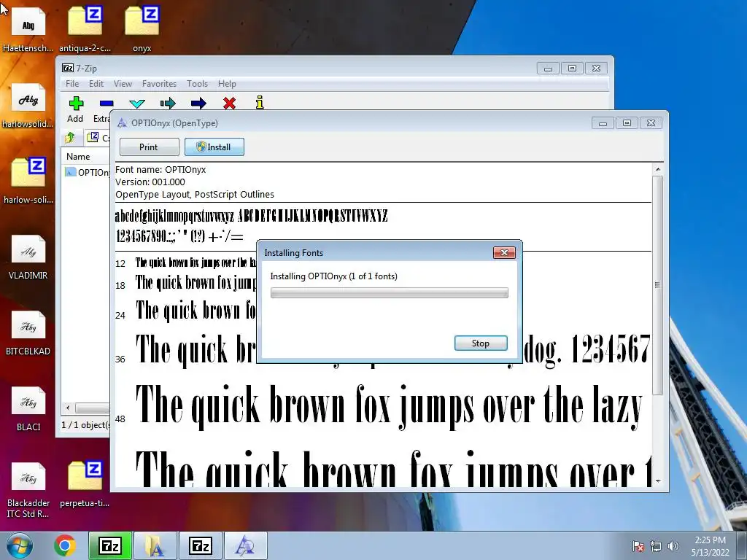Click the font viewer vertical scrollbar thumb
747x560 pixels.
(658, 285)
